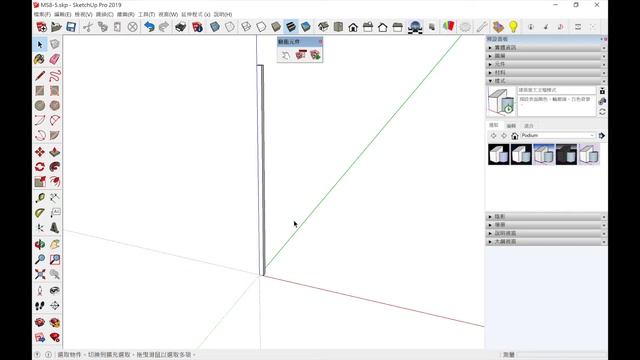Screen dimensions: 640x360
Task: Undo with the blue arrow icon
Action: (149, 27)
